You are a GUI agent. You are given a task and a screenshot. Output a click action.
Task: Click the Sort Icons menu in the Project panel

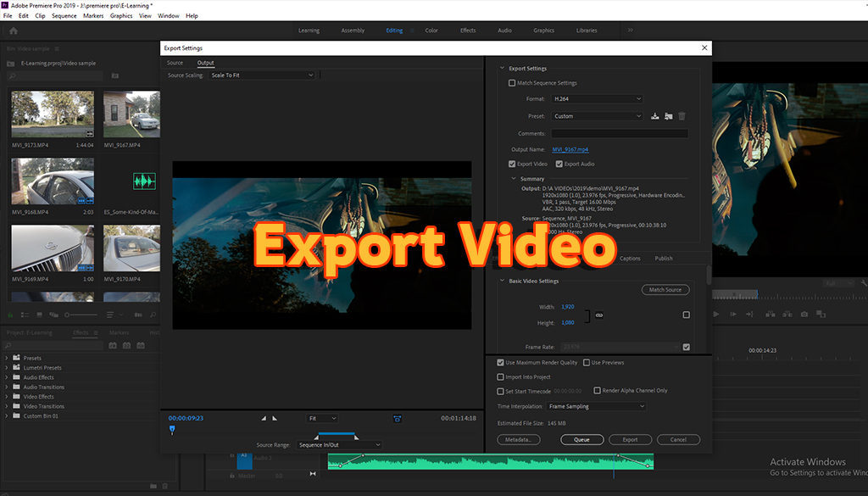[112, 315]
